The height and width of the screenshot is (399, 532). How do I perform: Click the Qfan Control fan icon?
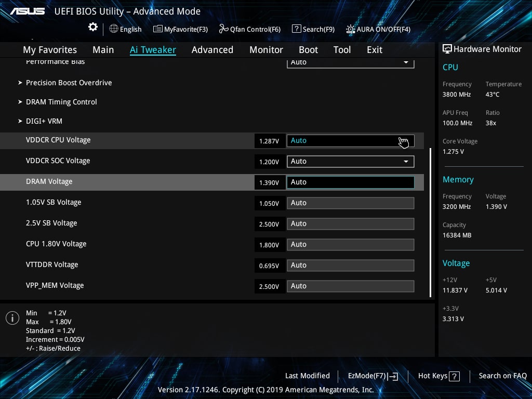(223, 29)
